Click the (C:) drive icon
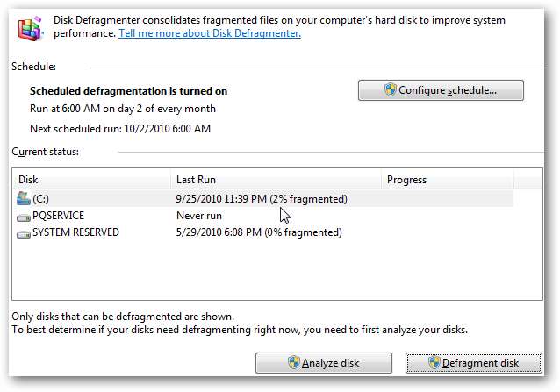The height and width of the screenshot is (392, 560). click(x=24, y=199)
